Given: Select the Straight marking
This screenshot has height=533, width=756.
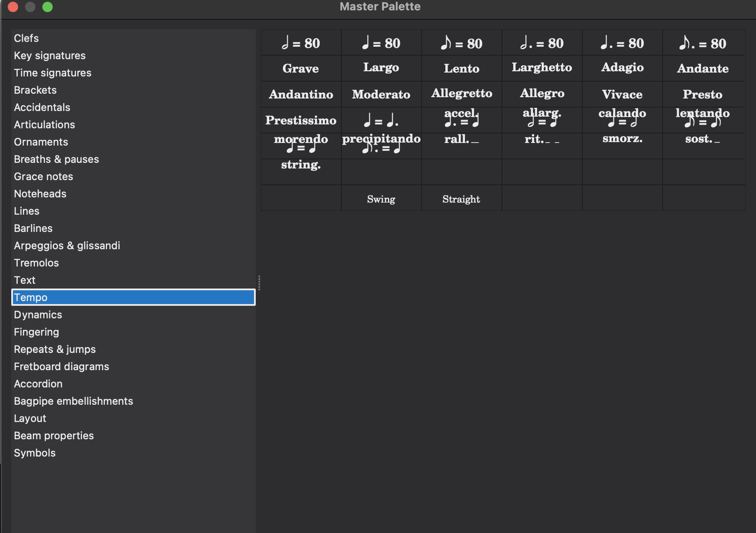Looking at the screenshot, I should click(461, 199).
